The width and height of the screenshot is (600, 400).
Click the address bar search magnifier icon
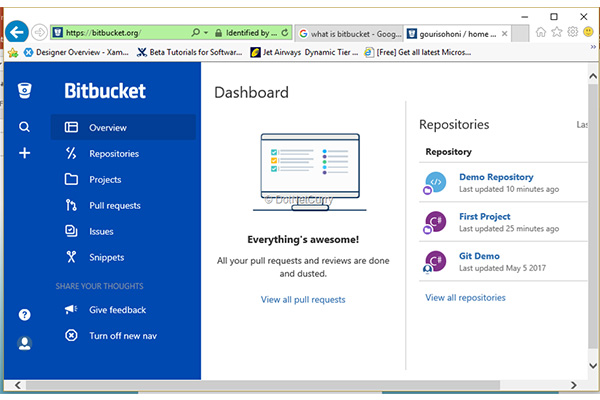[x=196, y=33]
